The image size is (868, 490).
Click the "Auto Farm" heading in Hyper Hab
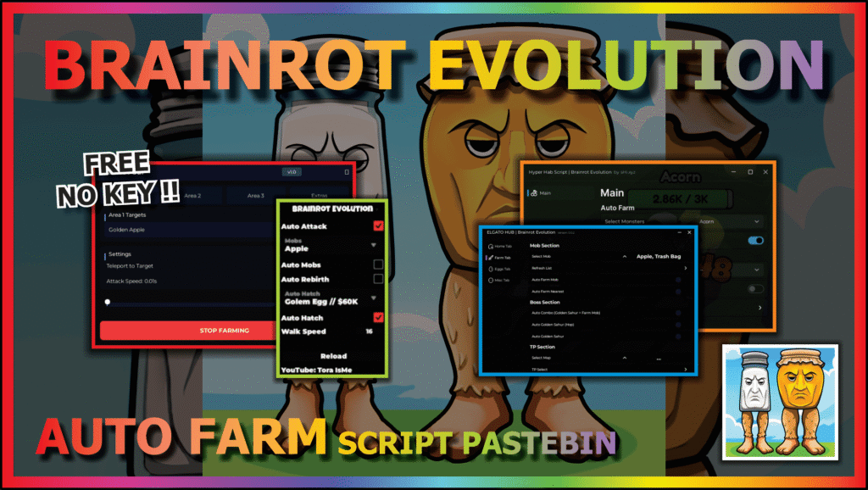[618, 208]
